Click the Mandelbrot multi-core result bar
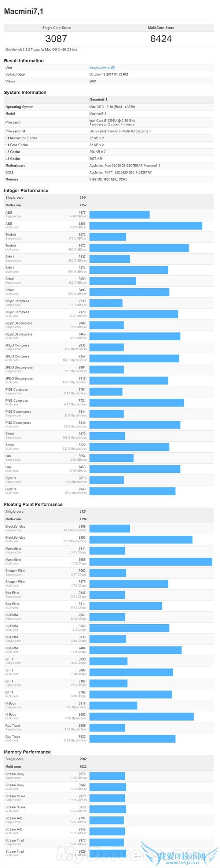Viewport: 220px width, 868px height. pos(150,562)
